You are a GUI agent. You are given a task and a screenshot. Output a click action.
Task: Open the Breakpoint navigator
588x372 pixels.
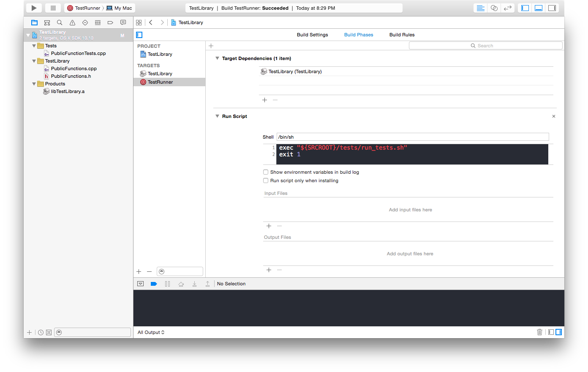pyautogui.click(x=110, y=22)
